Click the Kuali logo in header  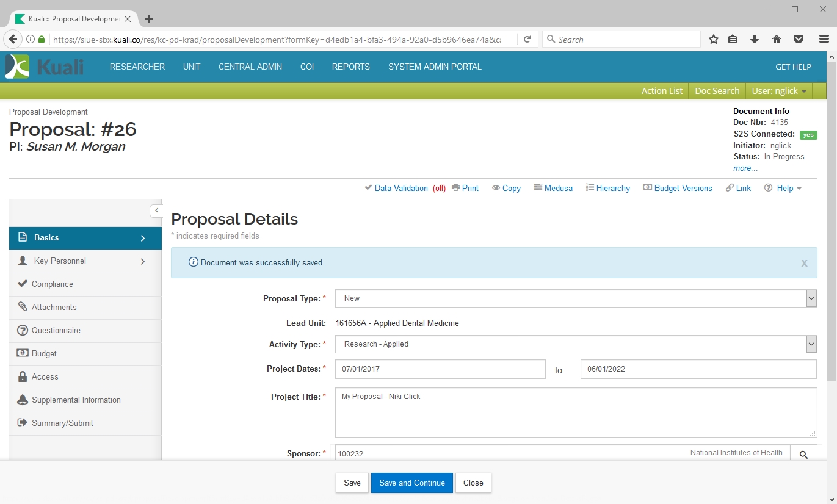point(44,67)
